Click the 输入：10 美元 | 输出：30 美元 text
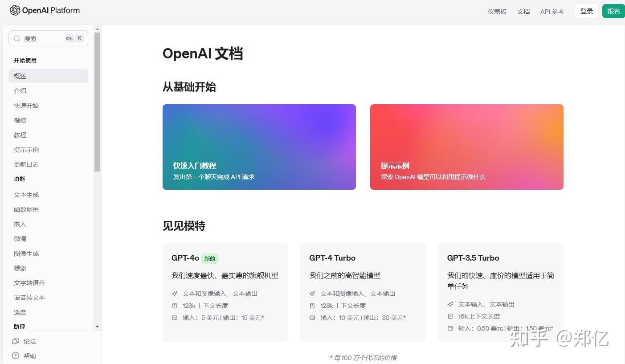Viewport: 625px width, 364px height. pyautogui.click(x=363, y=318)
